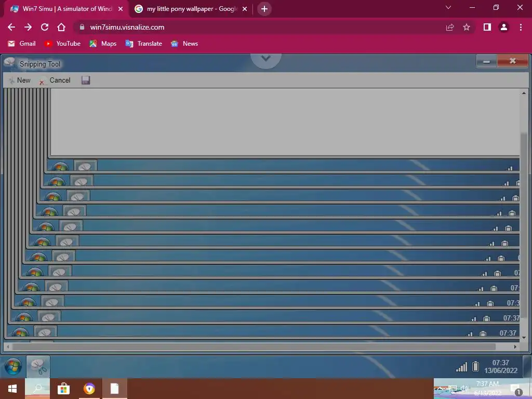Open Chrome three-dot menu

521,27
